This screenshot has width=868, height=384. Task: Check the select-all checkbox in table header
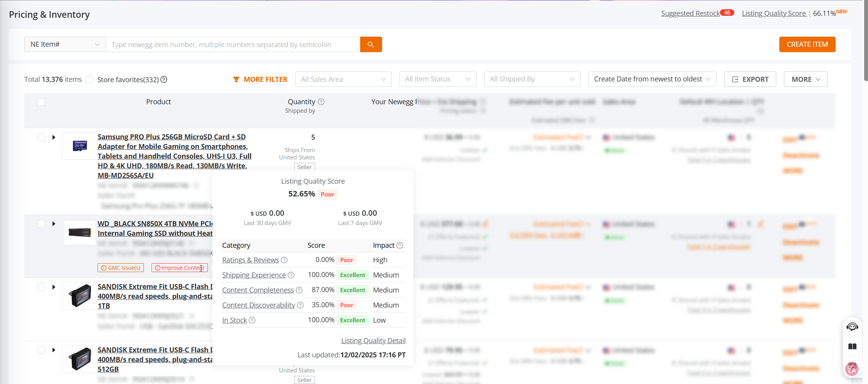point(41,102)
